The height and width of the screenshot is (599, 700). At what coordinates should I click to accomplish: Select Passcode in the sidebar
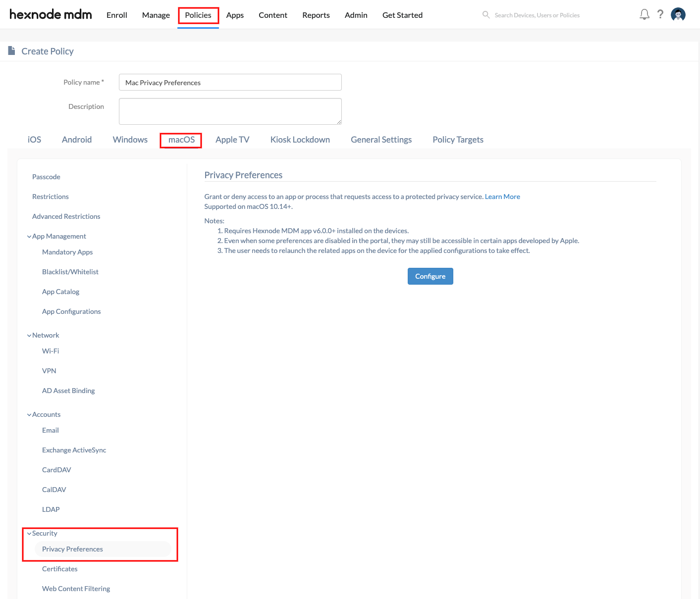coord(46,177)
